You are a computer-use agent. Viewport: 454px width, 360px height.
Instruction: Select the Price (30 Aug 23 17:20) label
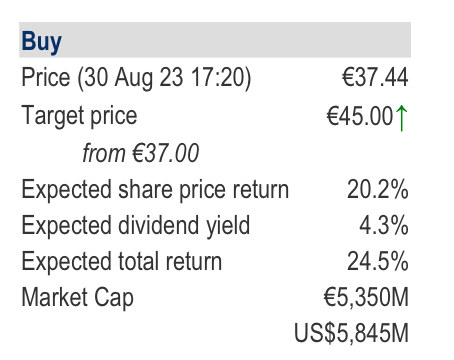coord(136,78)
